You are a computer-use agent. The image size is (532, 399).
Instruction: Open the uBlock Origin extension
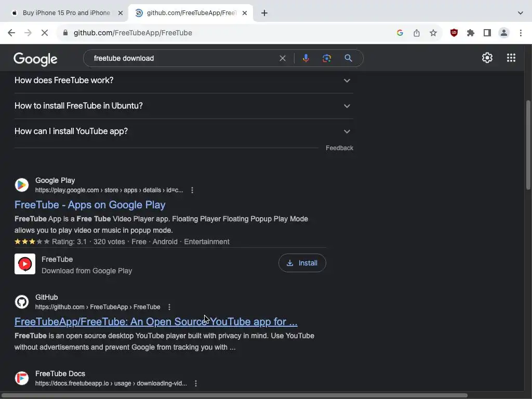pos(454,33)
